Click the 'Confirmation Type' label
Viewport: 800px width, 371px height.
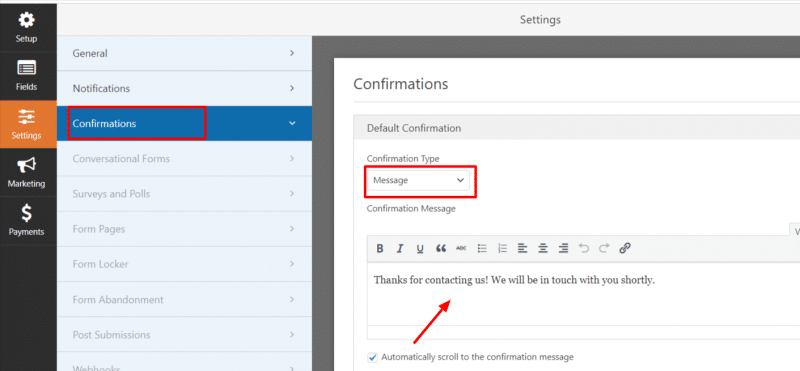(x=403, y=159)
